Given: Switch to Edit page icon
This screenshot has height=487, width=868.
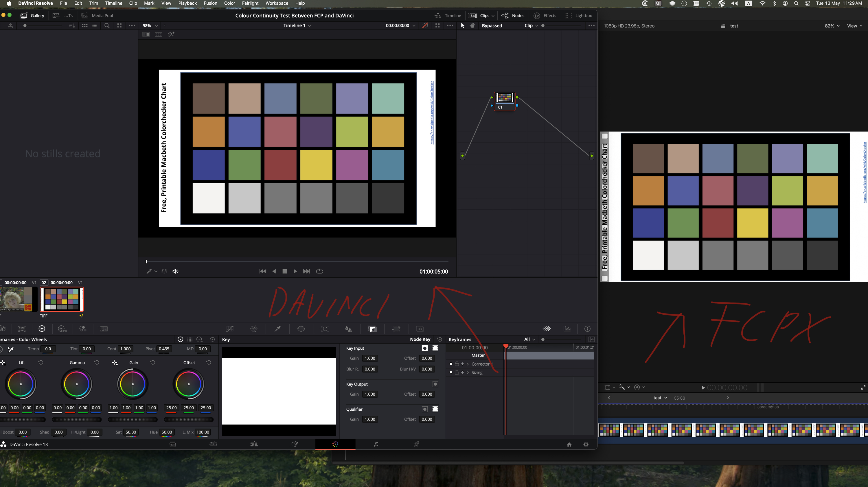Looking at the screenshot, I should click(254, 444).
